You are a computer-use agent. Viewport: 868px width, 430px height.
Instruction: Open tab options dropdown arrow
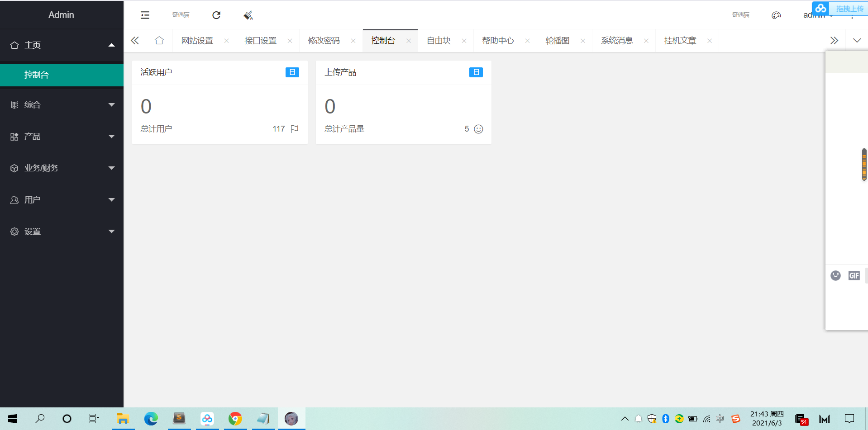click(857, 40)
